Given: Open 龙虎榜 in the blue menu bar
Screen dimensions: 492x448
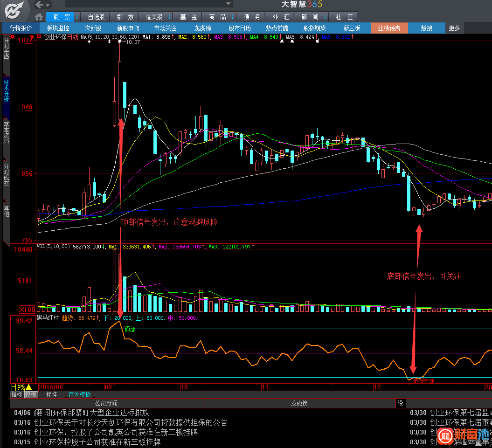Looking at the screenshot, I should [x=202, y=28].
